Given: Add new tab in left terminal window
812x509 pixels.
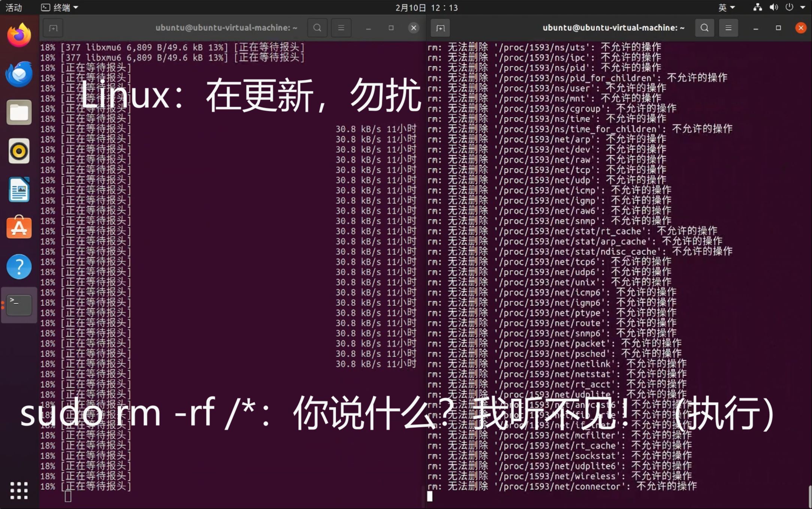Looking at the screenshot, I should coord(53,28).
